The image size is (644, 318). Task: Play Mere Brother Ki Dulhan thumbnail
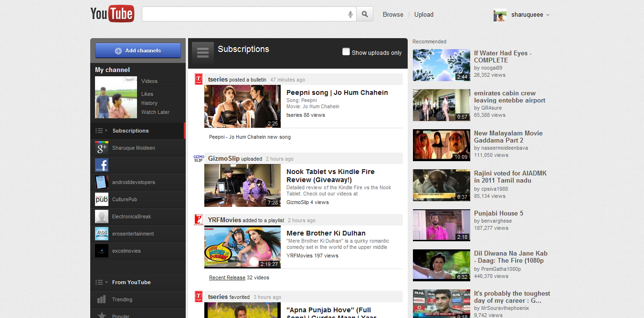point(243,247)
